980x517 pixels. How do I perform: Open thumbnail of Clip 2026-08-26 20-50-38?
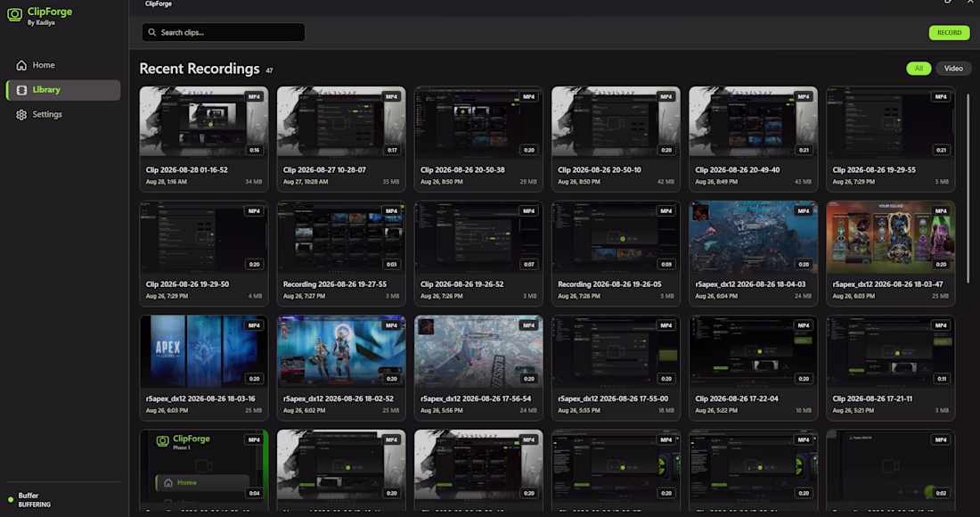(x=478, y=121)
